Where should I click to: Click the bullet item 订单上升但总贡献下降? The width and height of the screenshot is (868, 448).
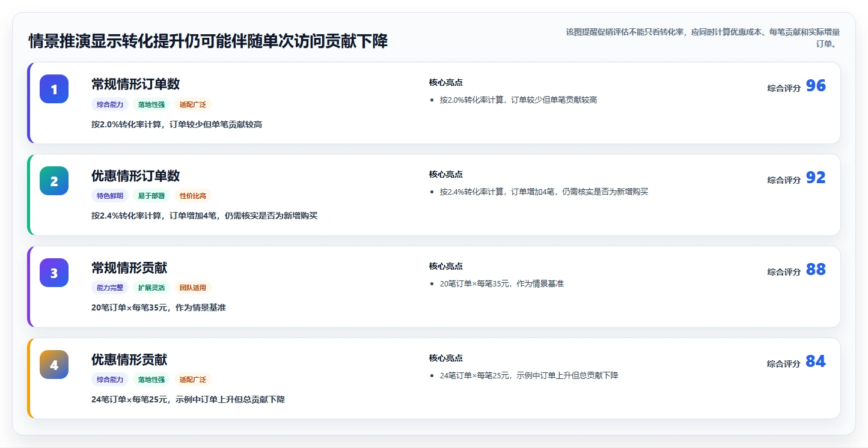529,376
